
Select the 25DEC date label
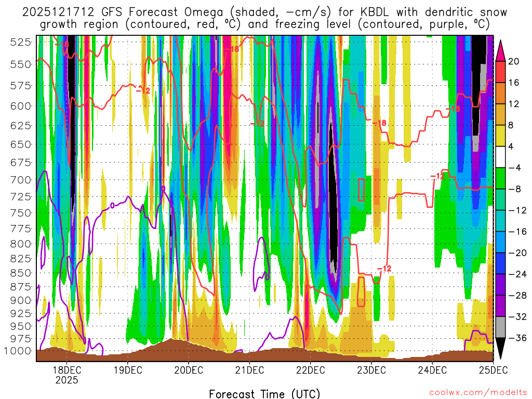click(x=494, y=370)
